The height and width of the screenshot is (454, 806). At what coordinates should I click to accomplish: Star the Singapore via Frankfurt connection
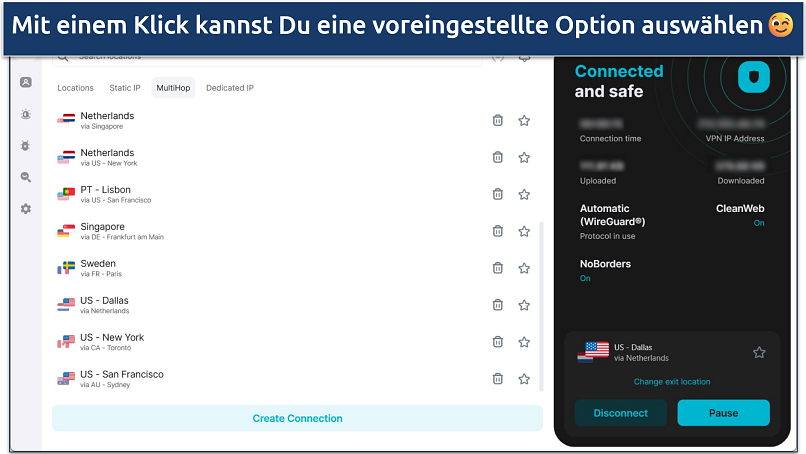[524, 231]
